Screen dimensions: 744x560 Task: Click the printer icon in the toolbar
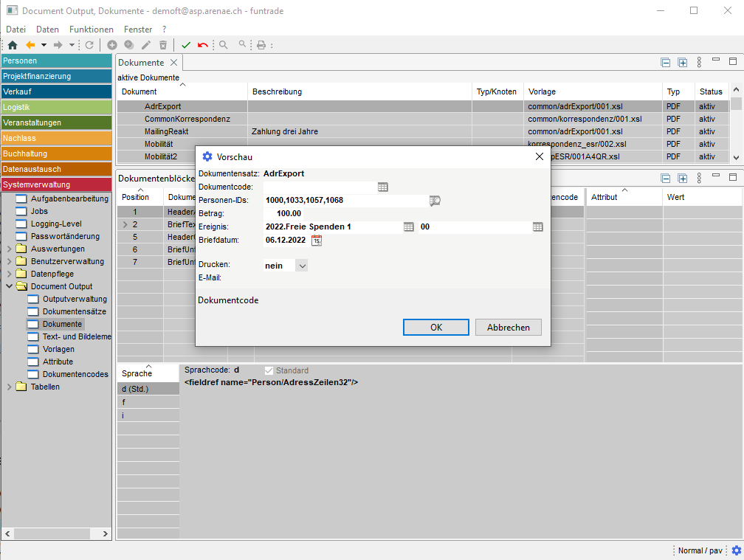pos(261,45)
